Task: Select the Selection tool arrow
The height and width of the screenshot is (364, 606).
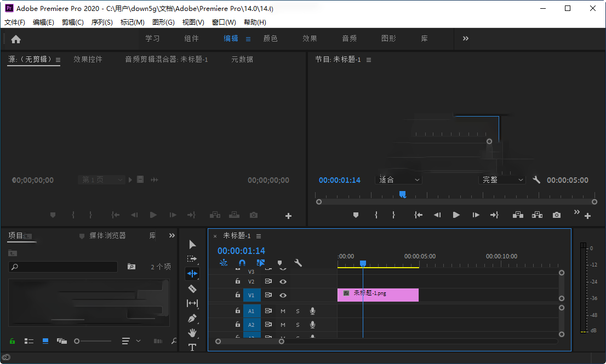Action: (192, 244)
